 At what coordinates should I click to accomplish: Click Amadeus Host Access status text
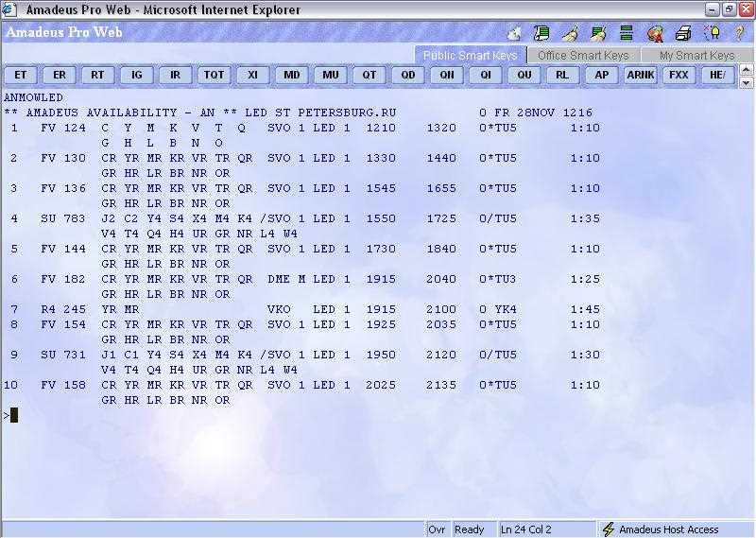[669, 529]
